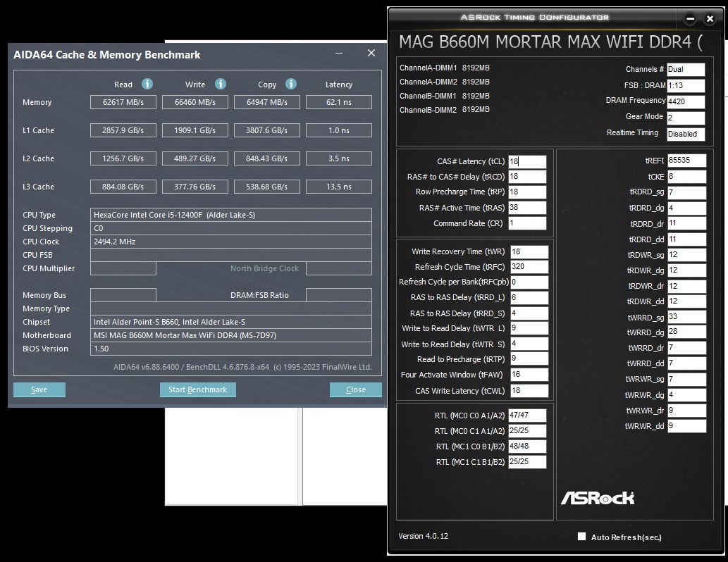Click the tWTR_L value field
Image resolution: width=728 pixels, height=562 pixels.
(x=529, y=328)
